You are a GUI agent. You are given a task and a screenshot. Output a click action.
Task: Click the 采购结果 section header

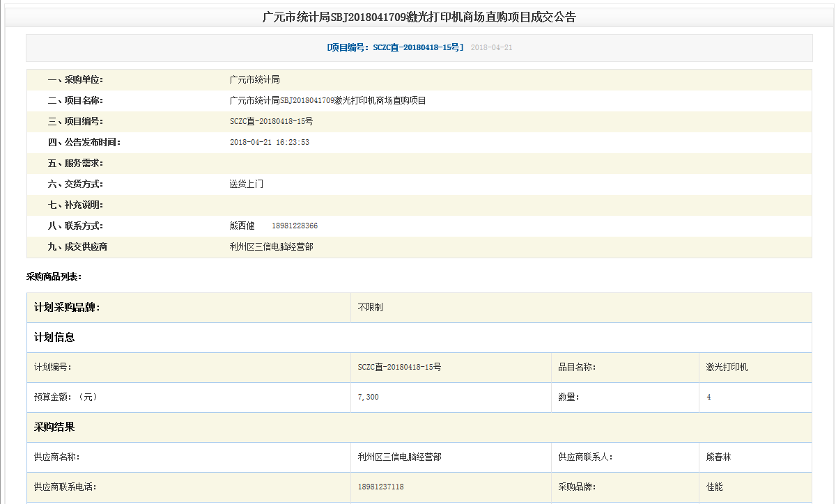coord(54,427)
